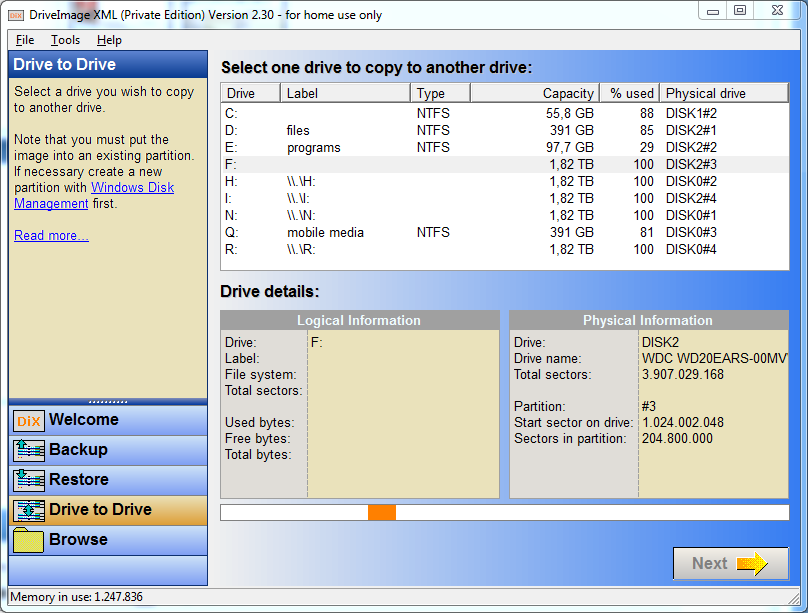
Task: Maximize the DriveImage XML window
Action: [x=740, y=10]
